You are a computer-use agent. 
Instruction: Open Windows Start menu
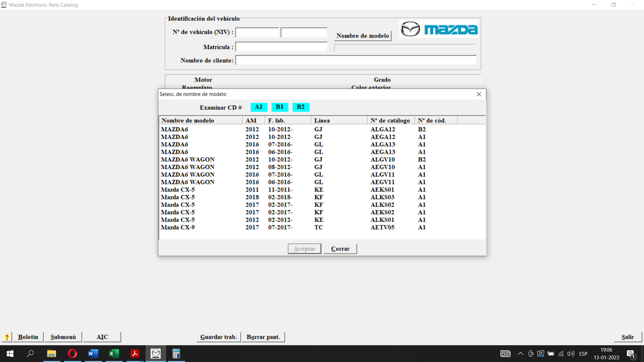pos(10,354)
